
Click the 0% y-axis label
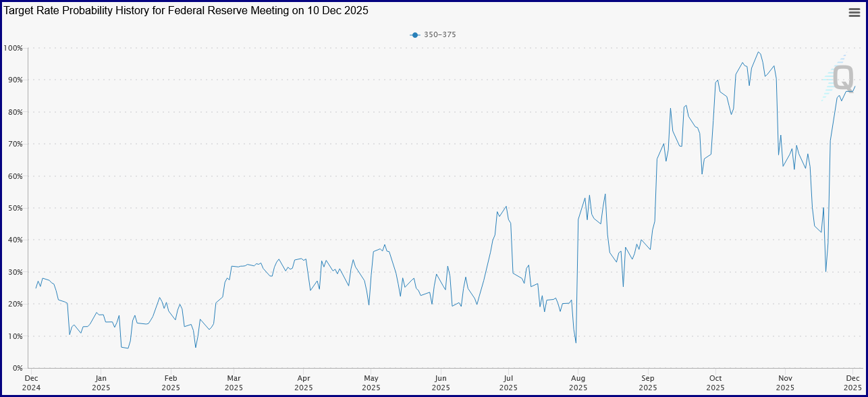click(x=17, y=368)
